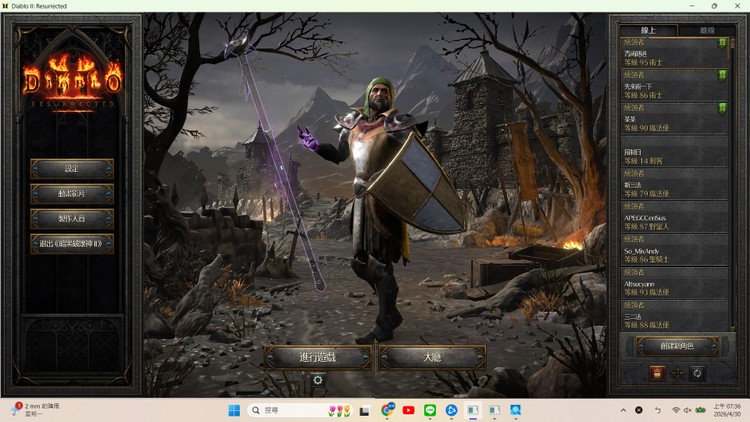Click the create new character button
Screen dimensions: 750x422
[x=677, y=346]
